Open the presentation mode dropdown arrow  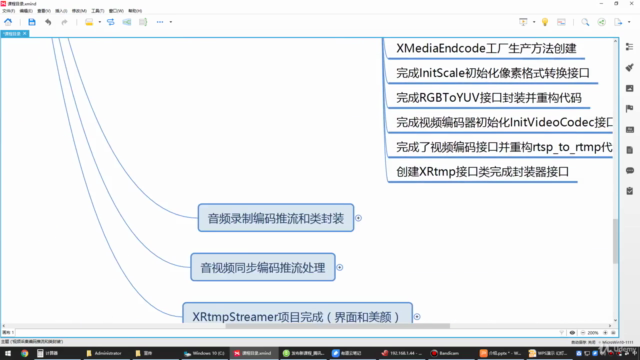click(x=534, y=22)
